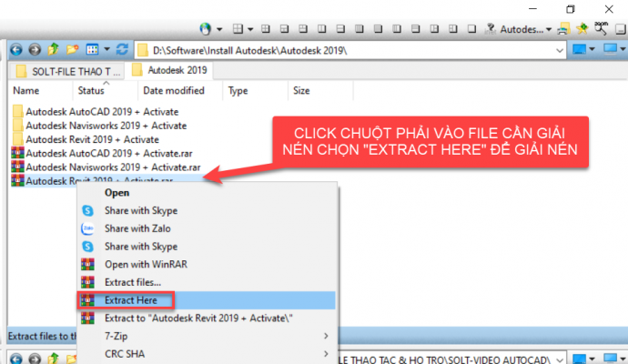Click the globe icon in top toolbar

pos(205,29)
